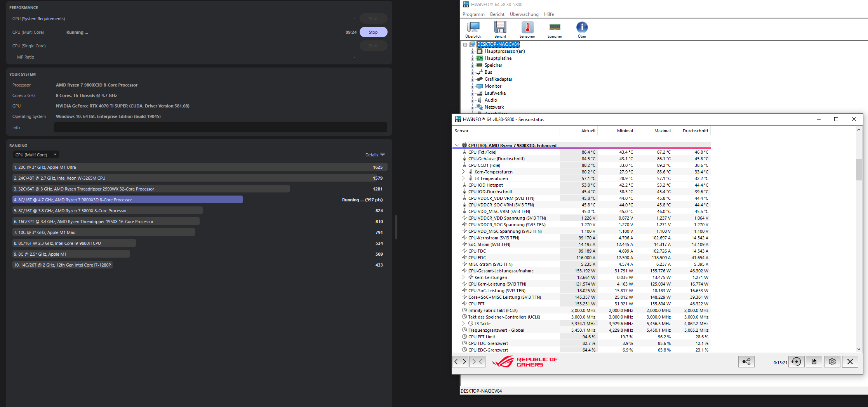The image size is (868, 407).
Task: Select the Ryzen 7 5800X ranking row
Action: [x=200, y=211]
